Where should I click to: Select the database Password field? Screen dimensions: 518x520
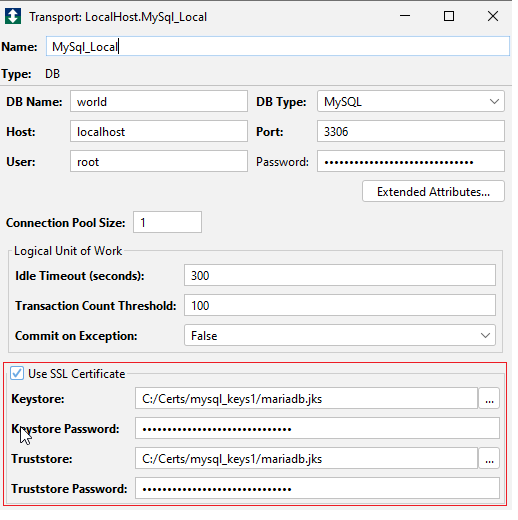(x=411, y=161)
